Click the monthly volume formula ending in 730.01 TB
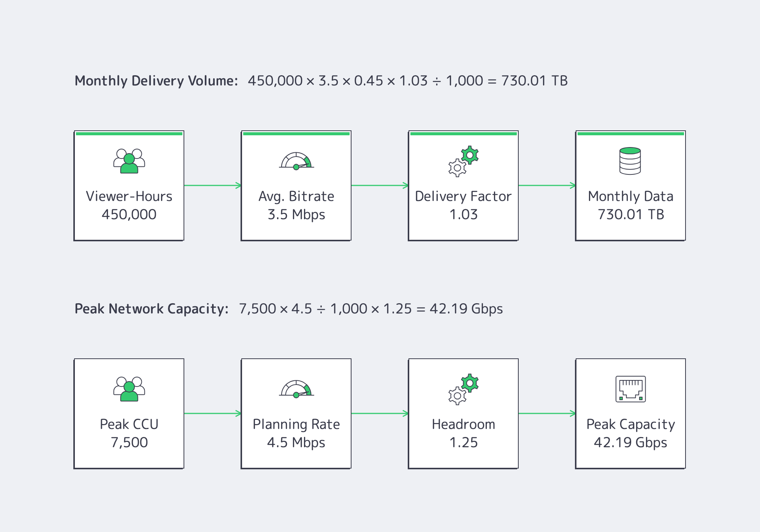Viewport: 760px width, 532px height. click(x=408, y=81)
